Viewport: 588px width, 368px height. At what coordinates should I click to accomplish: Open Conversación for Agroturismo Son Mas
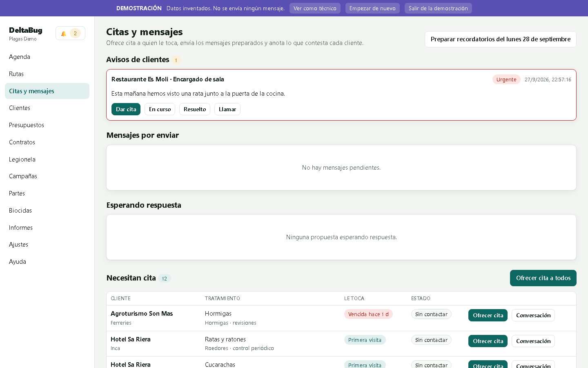pyautogui.click(x=533, y=315)
